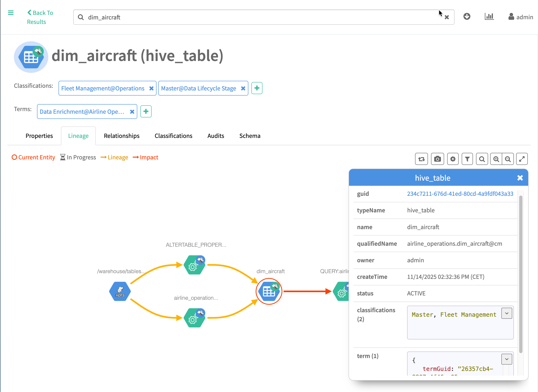538x392 pixels.
Task: Expand the term JSON dropdown arrow
Action: (x=506, y=359)
